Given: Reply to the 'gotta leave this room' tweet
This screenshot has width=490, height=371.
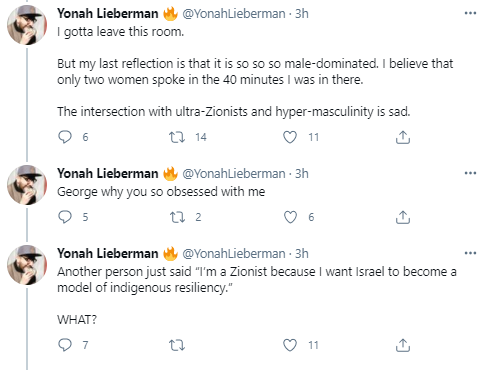Looking at the screenshot, I should coord(65,137).
